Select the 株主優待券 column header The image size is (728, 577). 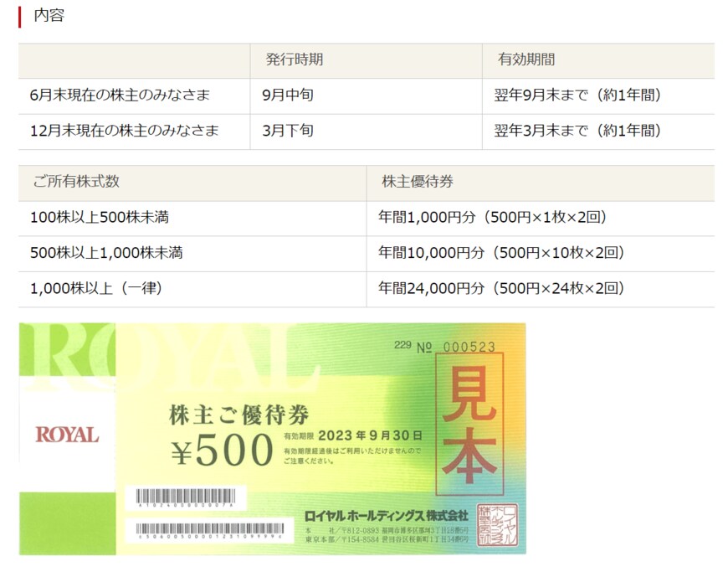click(x=418, y=182)
